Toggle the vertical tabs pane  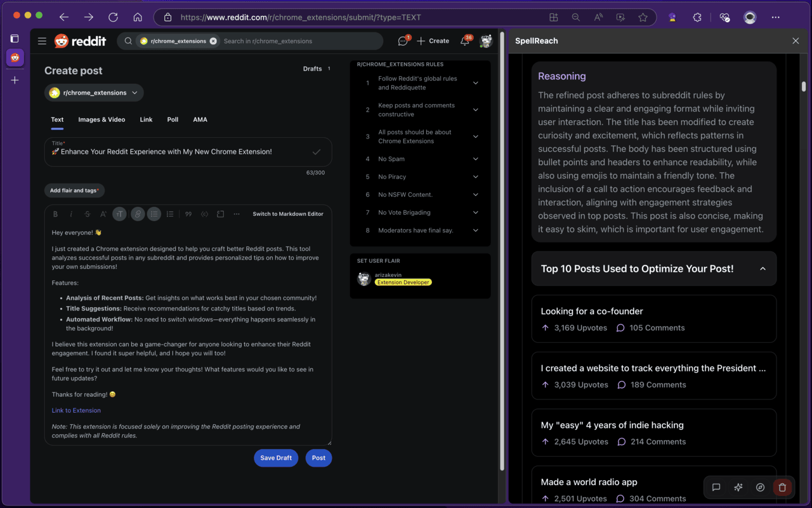click(x=15, y=39)
